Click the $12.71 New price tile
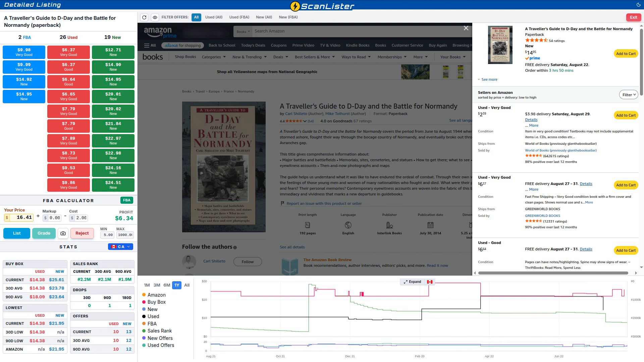 (x=113, y=52)
